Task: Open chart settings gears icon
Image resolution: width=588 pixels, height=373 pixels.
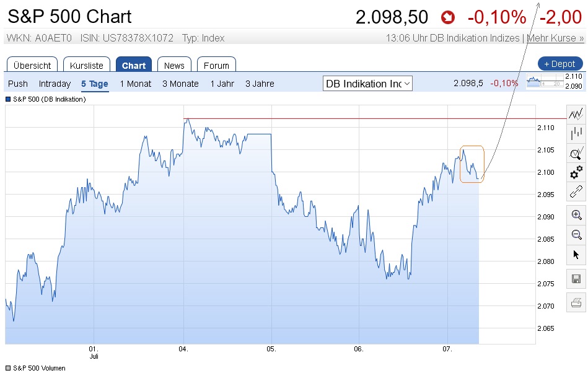Action: click(576, 172)
